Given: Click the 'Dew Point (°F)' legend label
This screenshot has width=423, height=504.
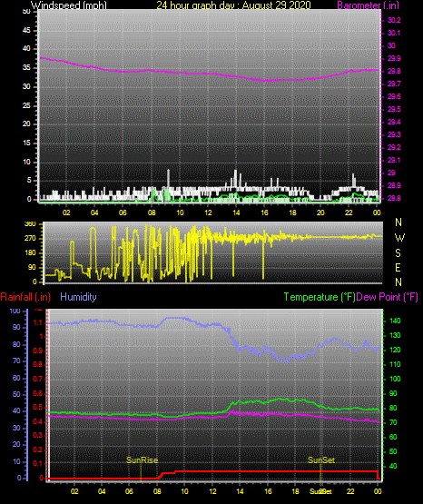Looking at the screenshot, I should [388, 297].
